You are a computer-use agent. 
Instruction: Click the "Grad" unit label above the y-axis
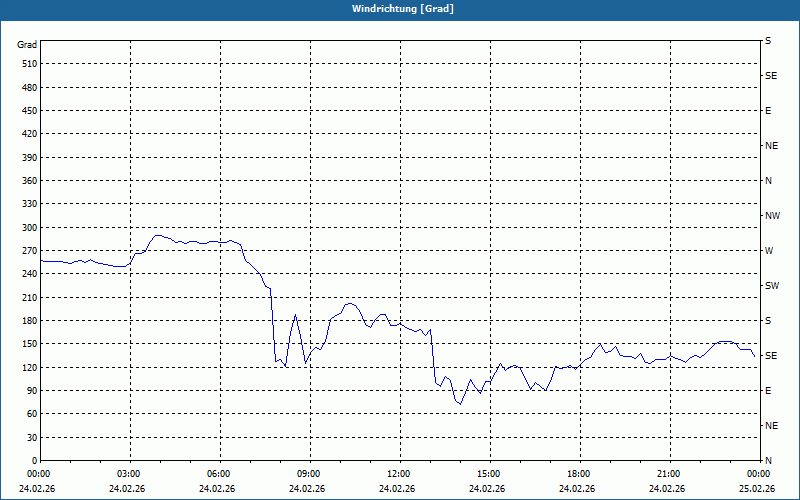click(x=27, y=45)
